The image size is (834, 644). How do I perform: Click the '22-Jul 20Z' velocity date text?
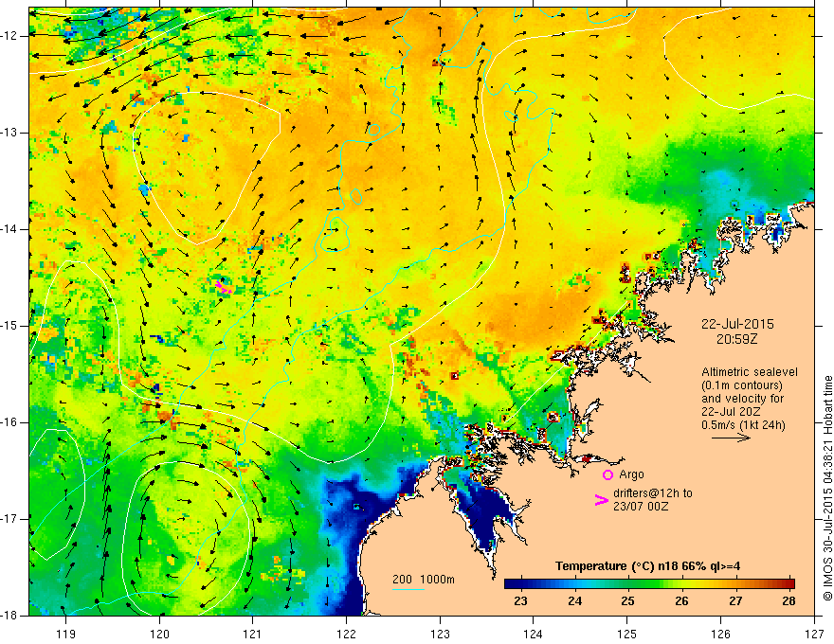[x=731, y=412]
